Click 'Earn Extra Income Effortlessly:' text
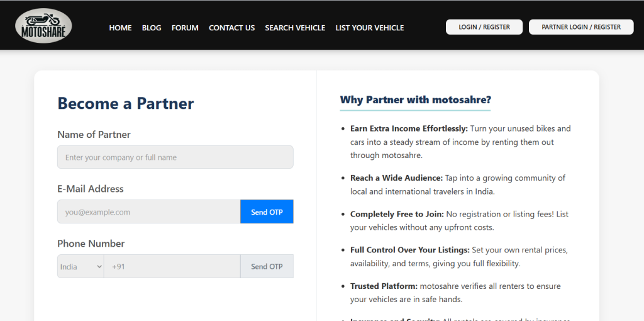Viewport: 644px width, 321px height. [x=409, y=128]
